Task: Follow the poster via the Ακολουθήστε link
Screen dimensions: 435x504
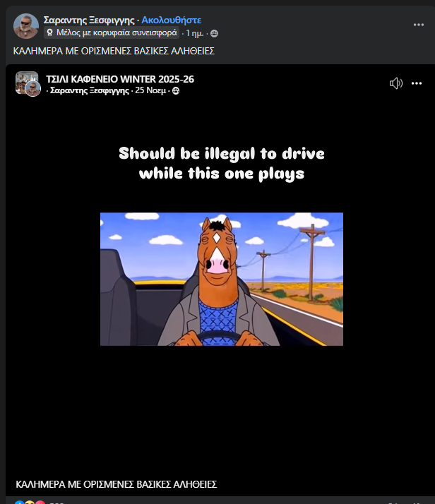Action: pos(172,20)
